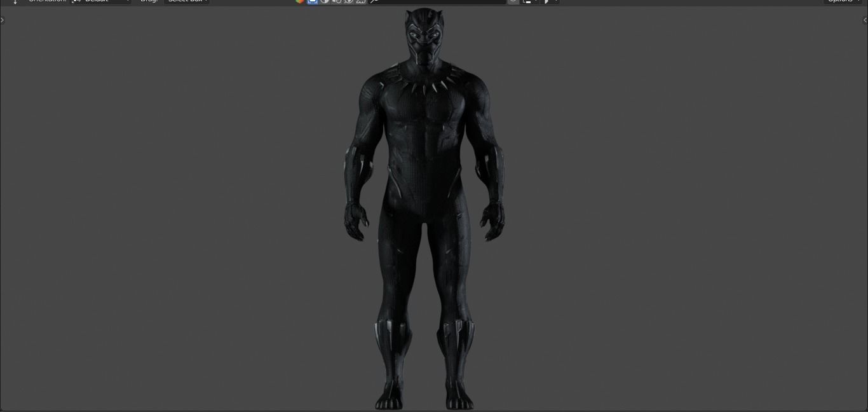Open the Drag Select Box dropdown

(x=187, y=1)
